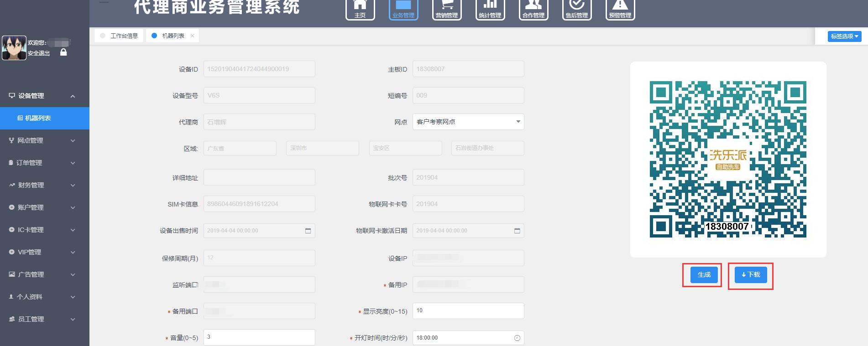Image resolution: width=868 pixels, height=346 pixels.
Task: Click the 深圳市 region field
Action: [323, 148]
